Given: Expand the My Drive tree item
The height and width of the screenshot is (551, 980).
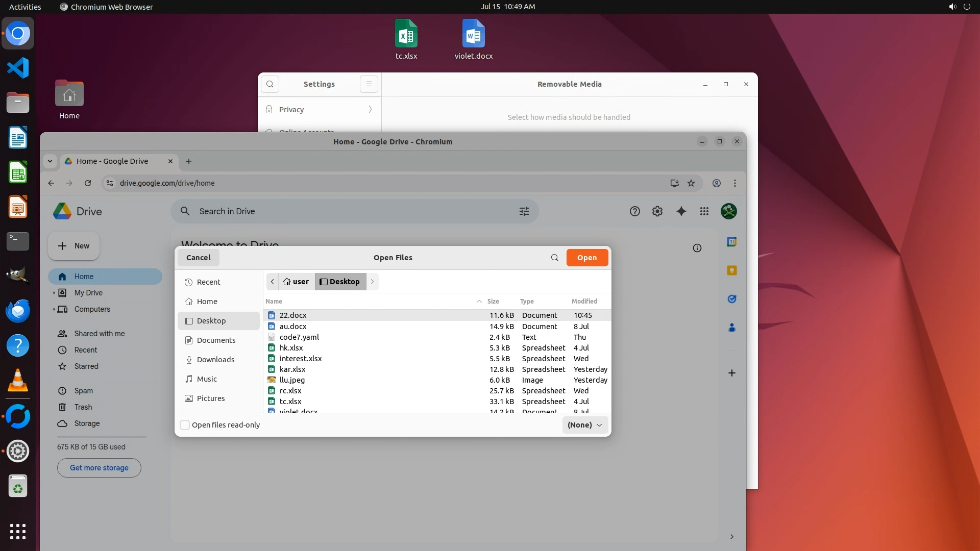Looking at the screenshot, I should pyautogui.click(x=54, y=293).
